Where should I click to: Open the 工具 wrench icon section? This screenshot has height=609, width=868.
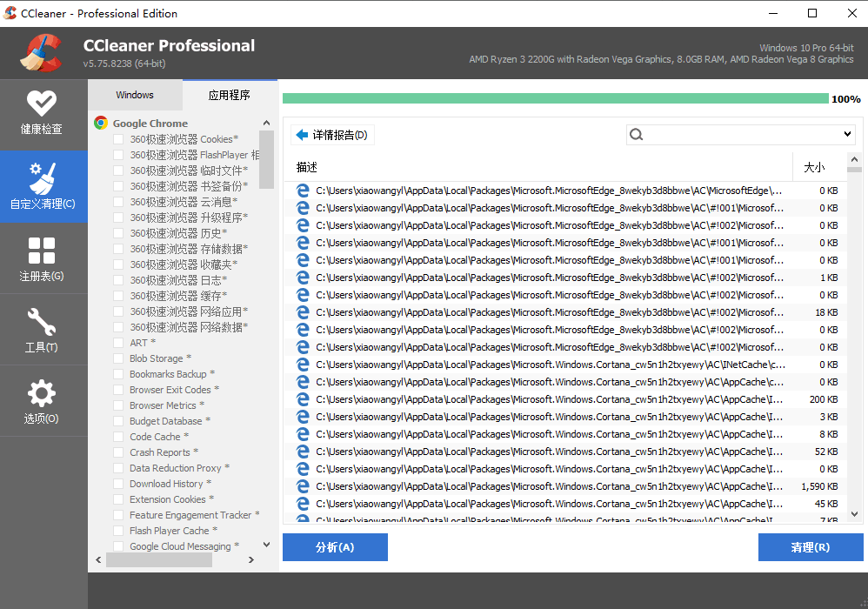pyautogui.click(x=42, y=323)
